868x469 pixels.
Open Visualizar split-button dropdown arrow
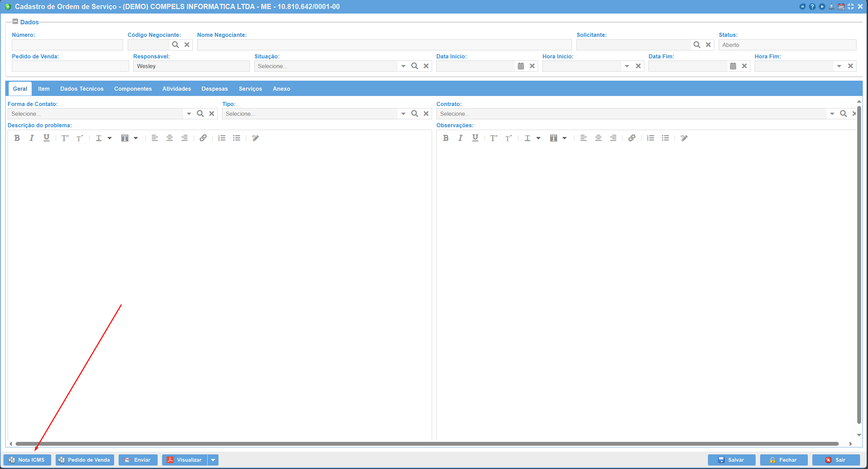(213, 460)
